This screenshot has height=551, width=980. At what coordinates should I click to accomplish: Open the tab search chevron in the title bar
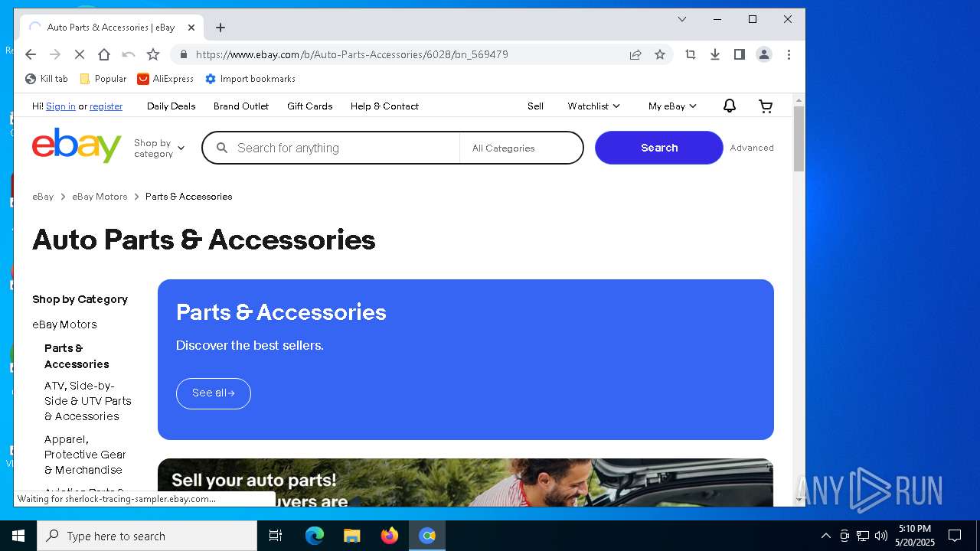682,19
